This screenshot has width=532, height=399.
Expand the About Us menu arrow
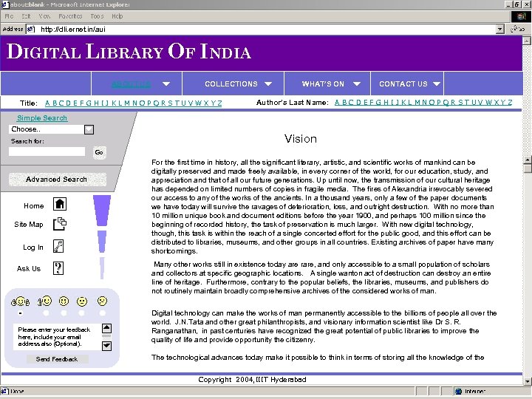166,83
